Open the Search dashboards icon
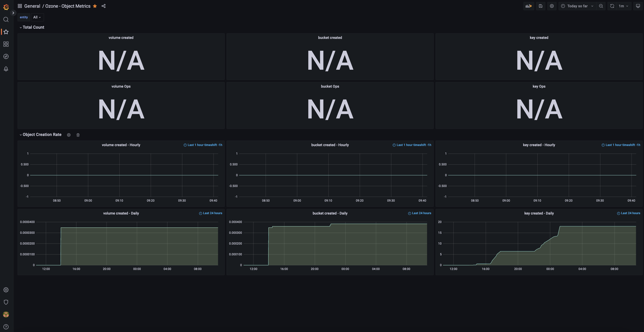This screenshot has width=644, height=332. [x=6, y=19]
